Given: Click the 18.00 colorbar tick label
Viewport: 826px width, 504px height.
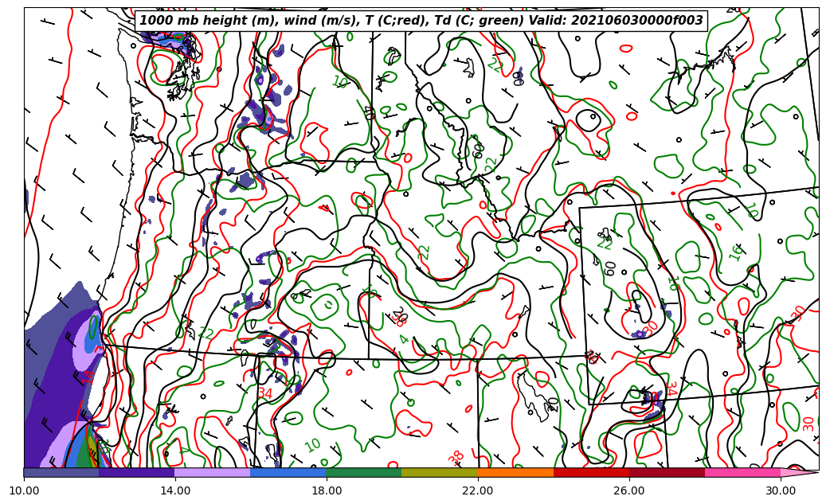Looking at the screenshot, I should pyautogui.click(x=327, y=490).
